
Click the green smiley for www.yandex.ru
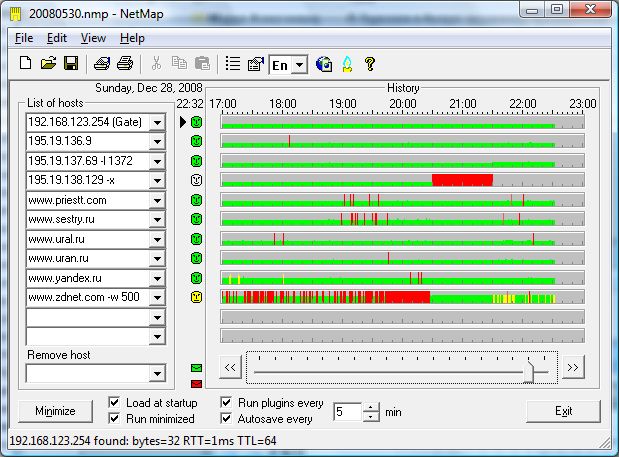196,278
